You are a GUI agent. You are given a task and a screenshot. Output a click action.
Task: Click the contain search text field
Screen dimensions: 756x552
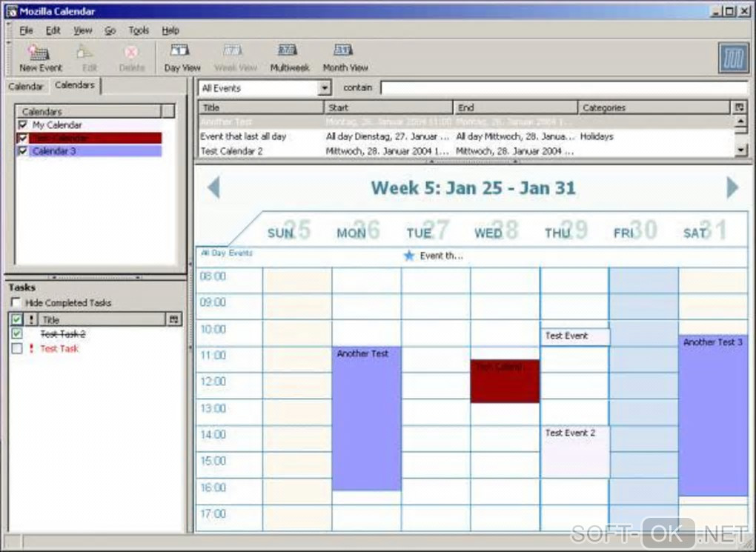pyautogui.click(x=564, y=87)
